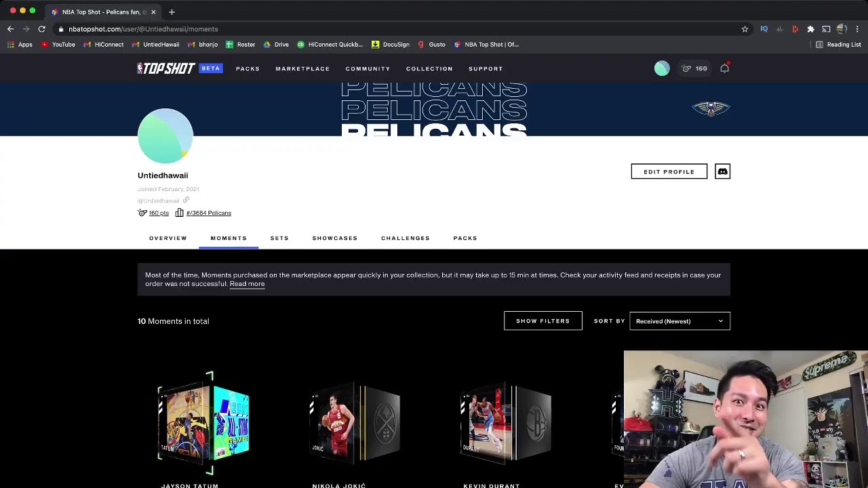Viewport: 868px width, 488px height.
Task: Open the YouTube bookmark
Action: (x=58, y=45)
